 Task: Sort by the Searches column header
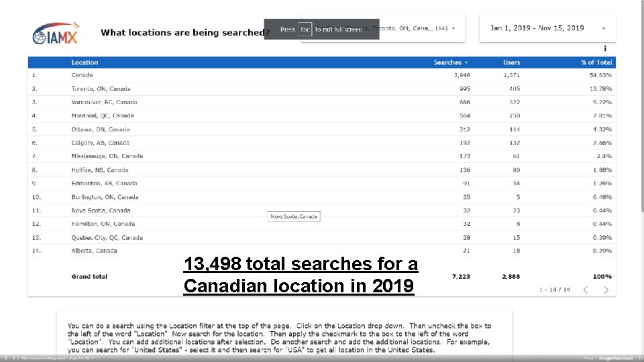pyautogui.click(x=451, y=62)
